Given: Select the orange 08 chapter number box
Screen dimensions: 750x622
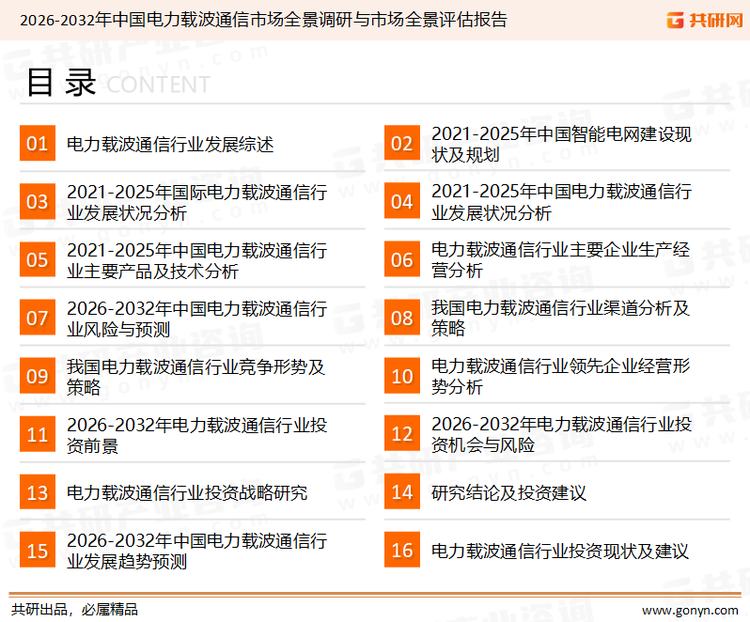Looking at the screenshot, I should pos(402,318).
